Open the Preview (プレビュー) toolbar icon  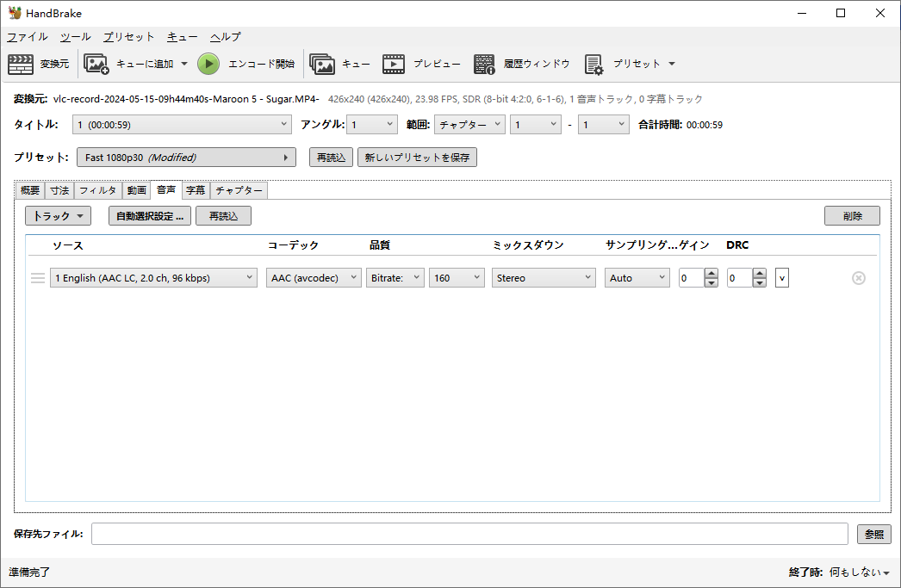[x=394, y=64]
